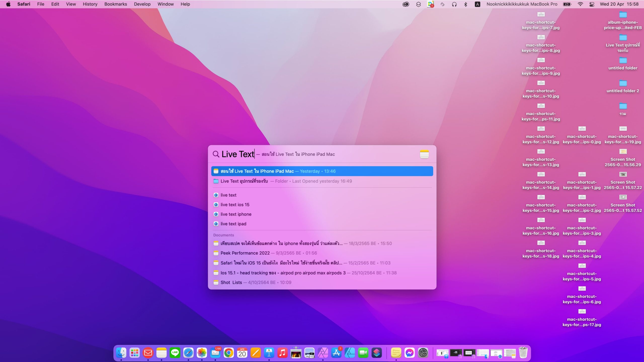Image resolution: width=644 pixels, height=362 pixels.
Task: Launch LINE from the Dock
Action: pyautogui.click(x=175, y=353)
